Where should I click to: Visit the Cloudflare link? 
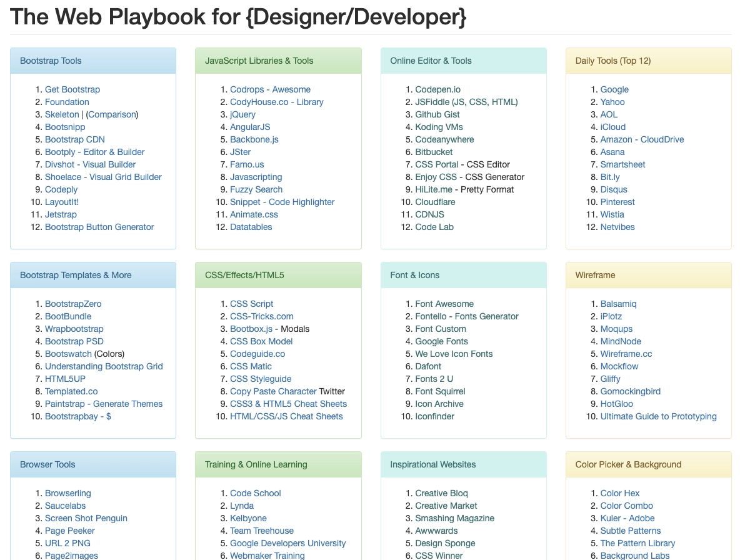click(x=435, y=202)
